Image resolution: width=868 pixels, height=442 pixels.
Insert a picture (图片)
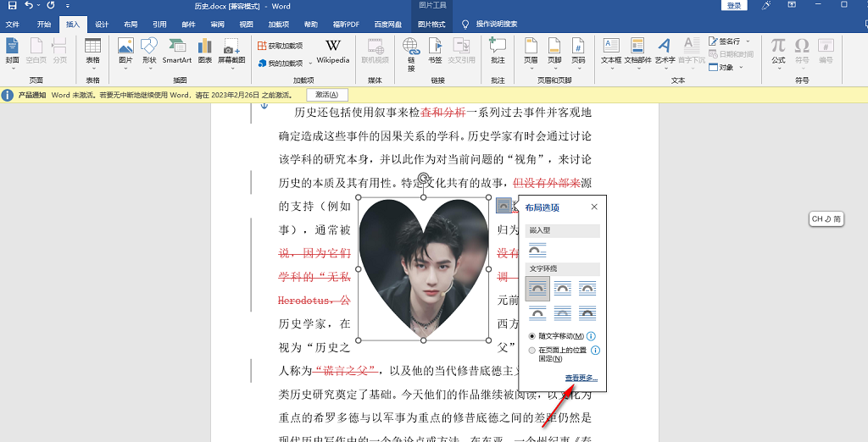125,53
